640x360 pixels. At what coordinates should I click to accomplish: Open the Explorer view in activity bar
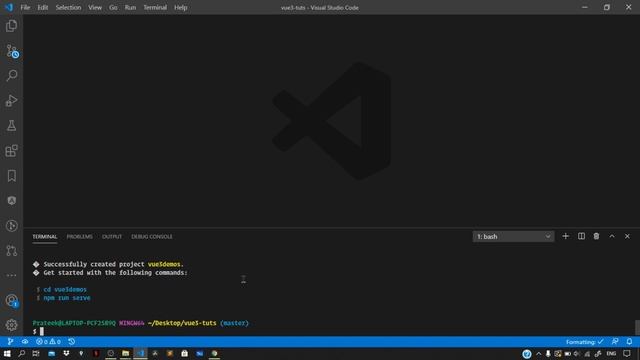coord(11,26)
